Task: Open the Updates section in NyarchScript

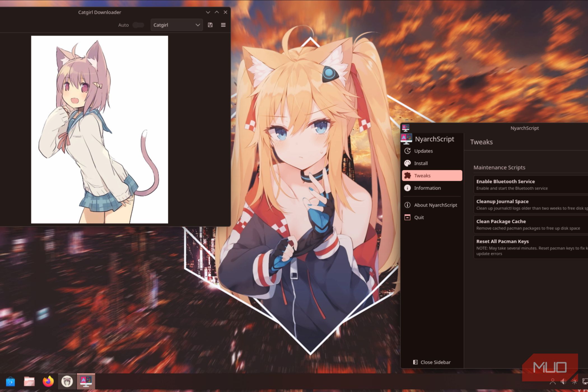Action: (432, 151)
